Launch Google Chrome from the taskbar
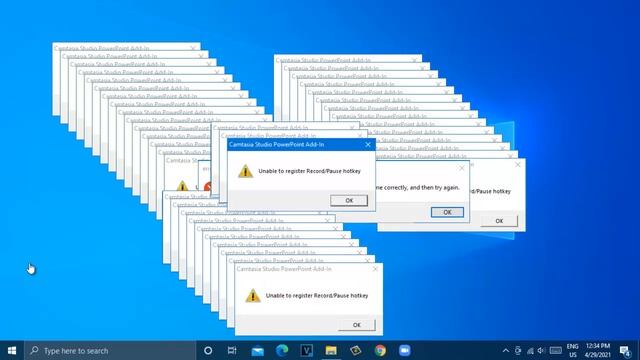This screenshot has height=360, width=640. coord(380,350)
